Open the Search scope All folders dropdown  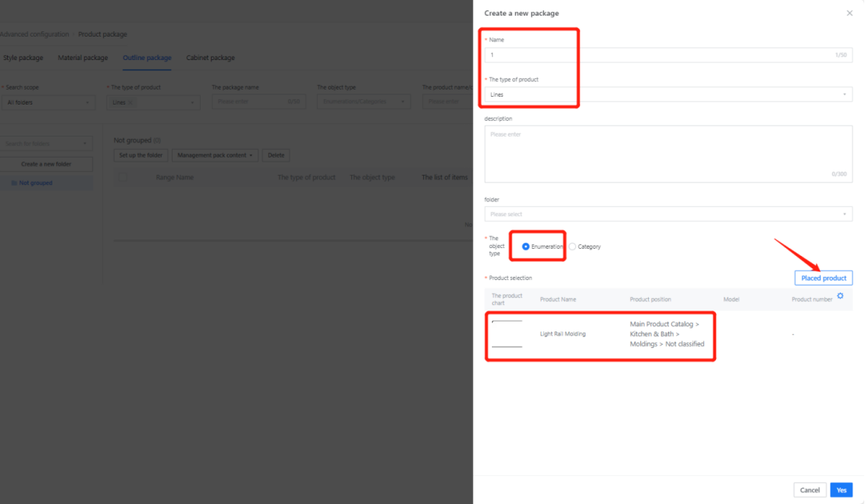click(x=48, y=102)
